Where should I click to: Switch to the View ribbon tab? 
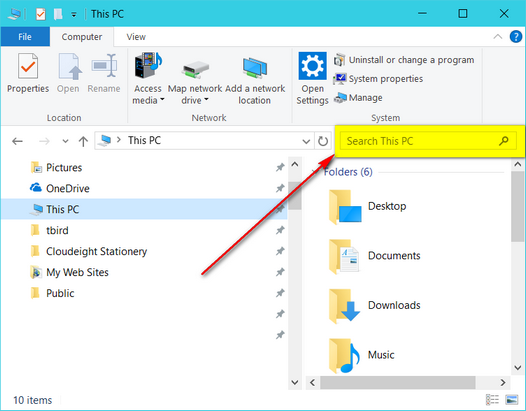point(136,37)
